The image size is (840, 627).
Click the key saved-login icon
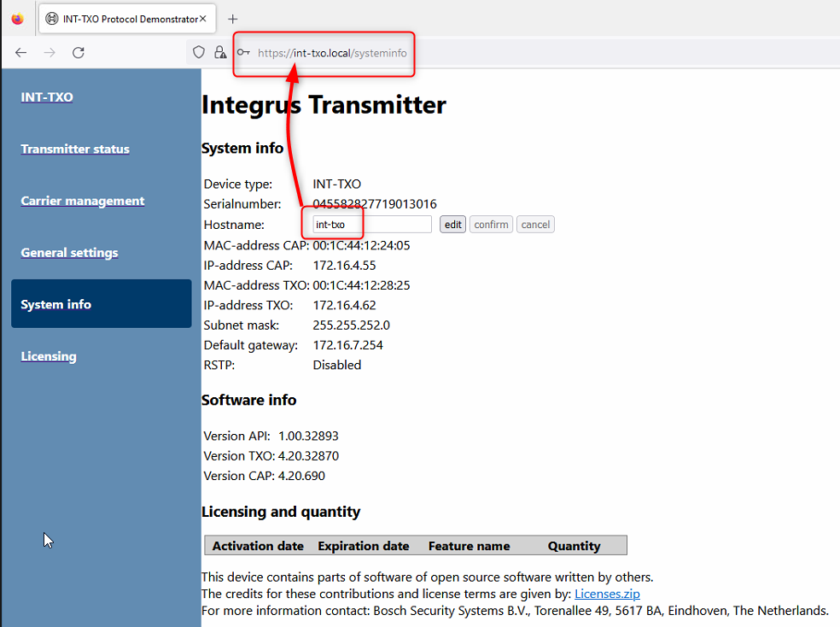244,53
